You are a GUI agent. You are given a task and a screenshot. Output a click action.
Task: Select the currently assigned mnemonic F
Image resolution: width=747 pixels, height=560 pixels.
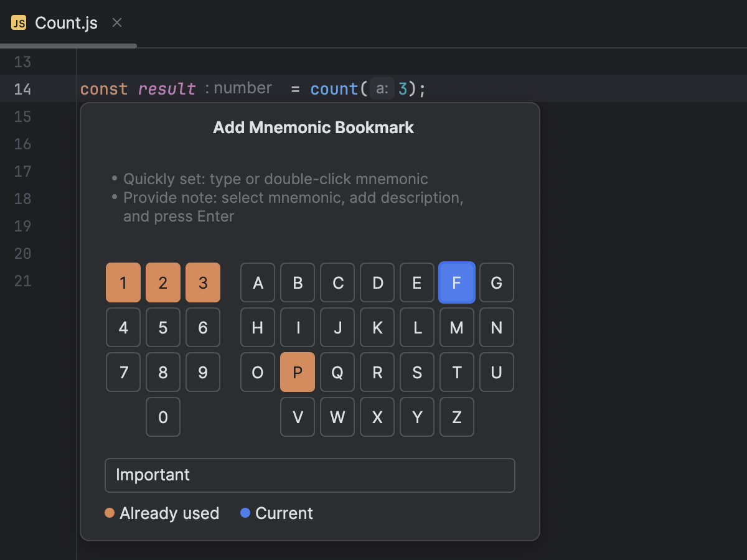pos(457,282)
